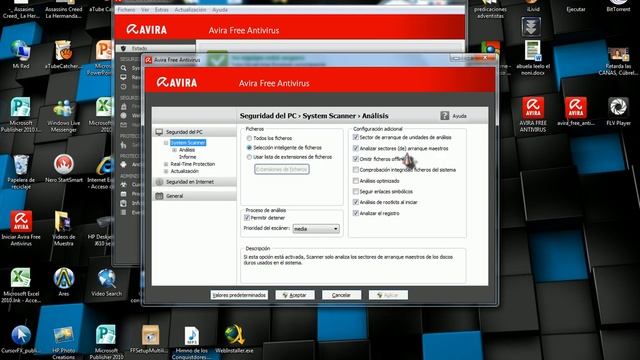Open the Ver menu in main Avira window
This screenshot has height=360, width=640.
(x=145, y=10)
